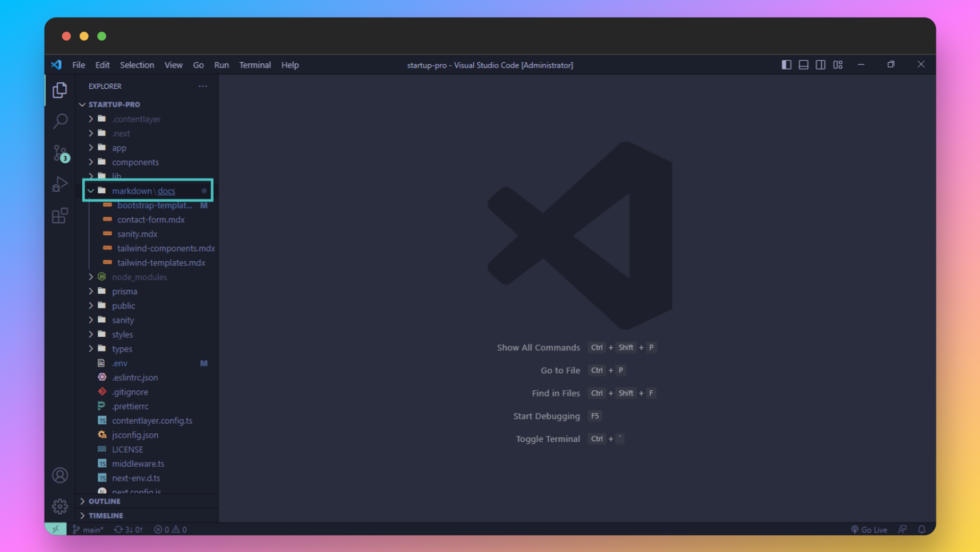Open the View menu
The width and height of the screenshot is (980, 552).
(x=173, y=65)
